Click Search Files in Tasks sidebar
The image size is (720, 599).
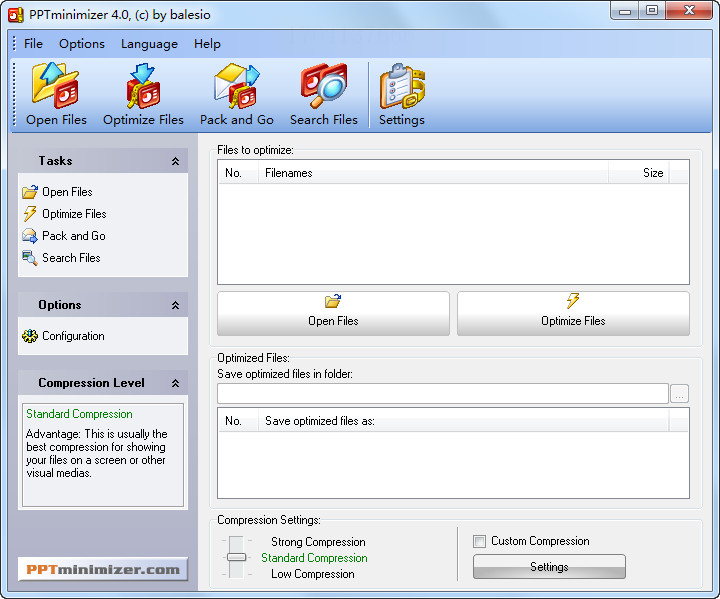(70, 258)
